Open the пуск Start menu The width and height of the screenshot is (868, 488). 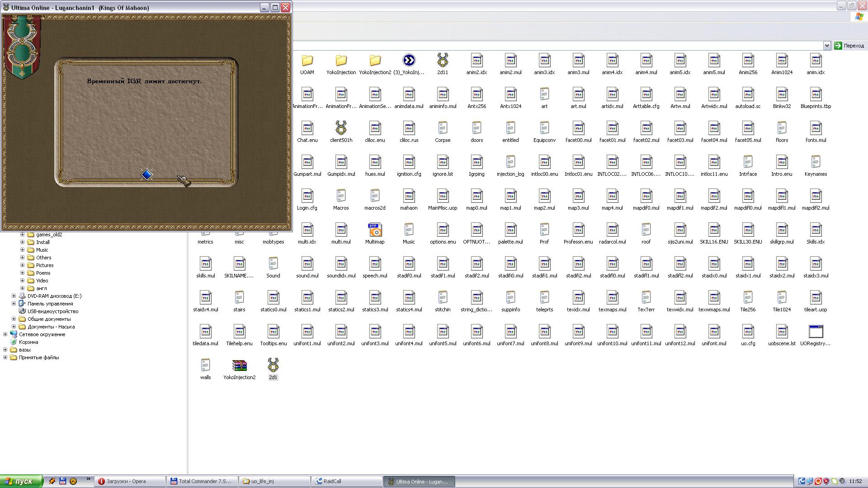21,481
